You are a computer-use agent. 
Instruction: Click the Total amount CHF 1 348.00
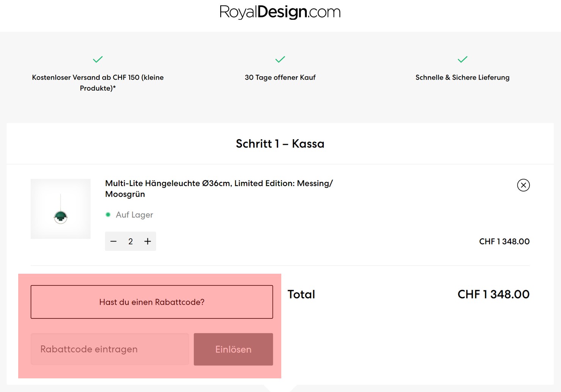(493, 294)
